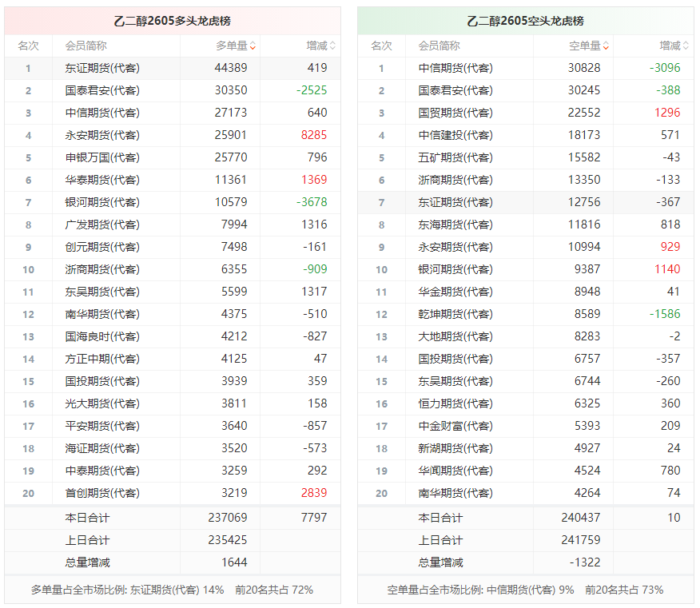Viewport: 700px width, 608px height.
Task: Click 华金期货(代客) member name
Action: tap(455, 292)
